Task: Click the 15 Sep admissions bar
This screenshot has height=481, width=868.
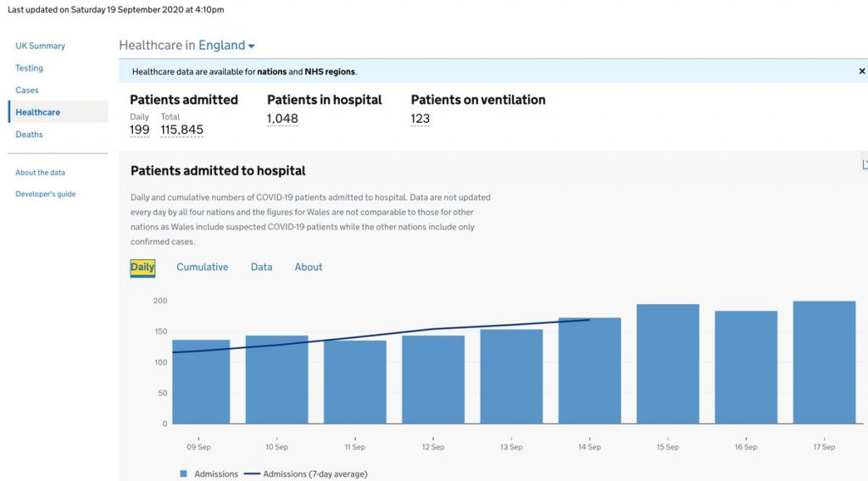Action: (x=667, y=364)
